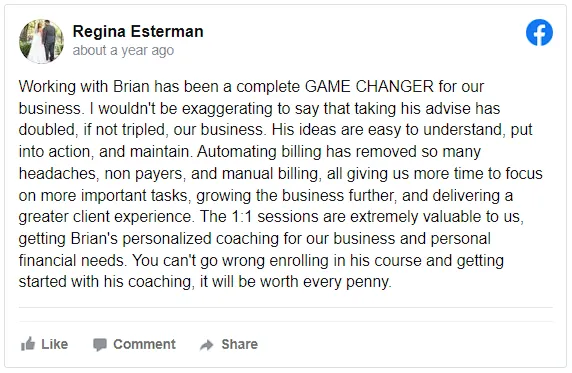This screenshot has width=572, height=373.
Task: Click the thumbs-up Like icon
Action: coord(28,344)
